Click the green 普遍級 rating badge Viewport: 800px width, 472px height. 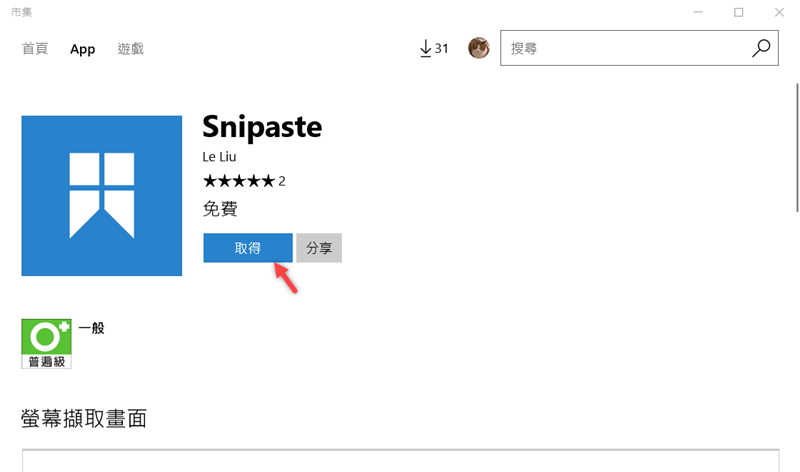tap(46, 344)
